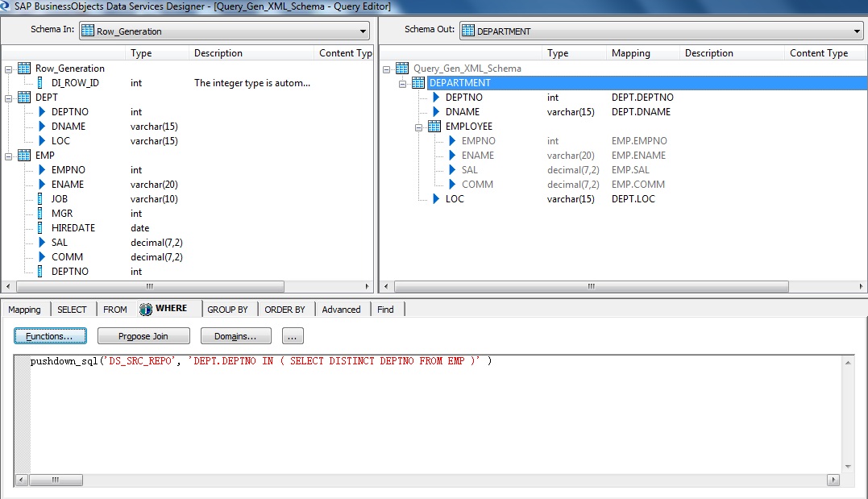Click the arrow icon next to ENAME in Schema In
The width and height of the screenshot is (868, 499).
[42, 185]
